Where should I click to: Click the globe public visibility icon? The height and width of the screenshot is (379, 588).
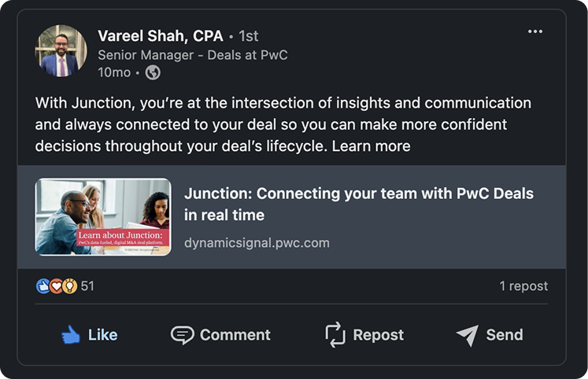tap(153, 72)
